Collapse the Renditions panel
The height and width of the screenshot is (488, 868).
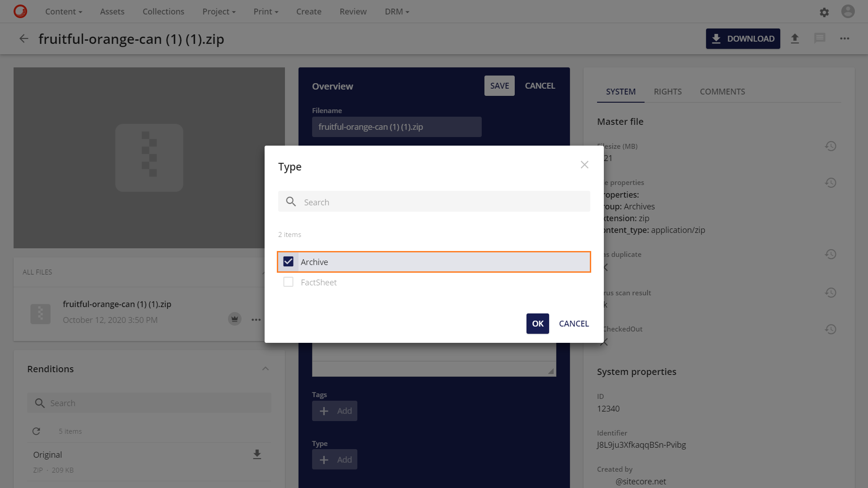[x=266, y=369]
